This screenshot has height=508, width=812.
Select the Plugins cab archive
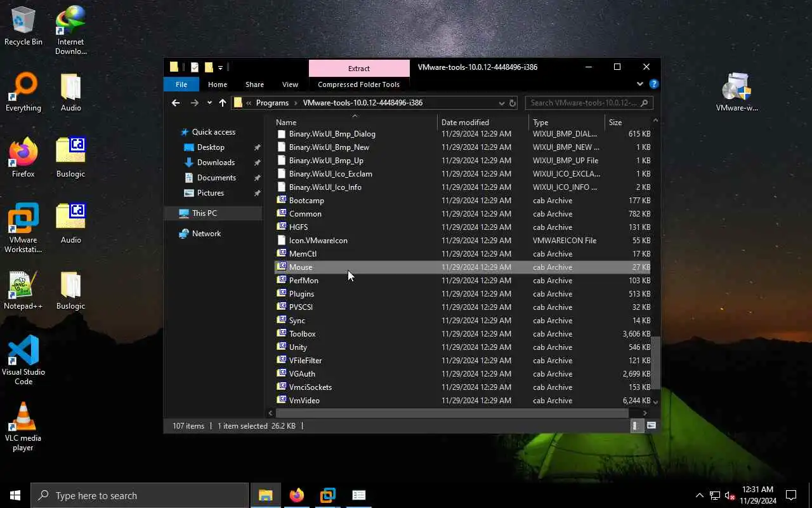(462, 294)
